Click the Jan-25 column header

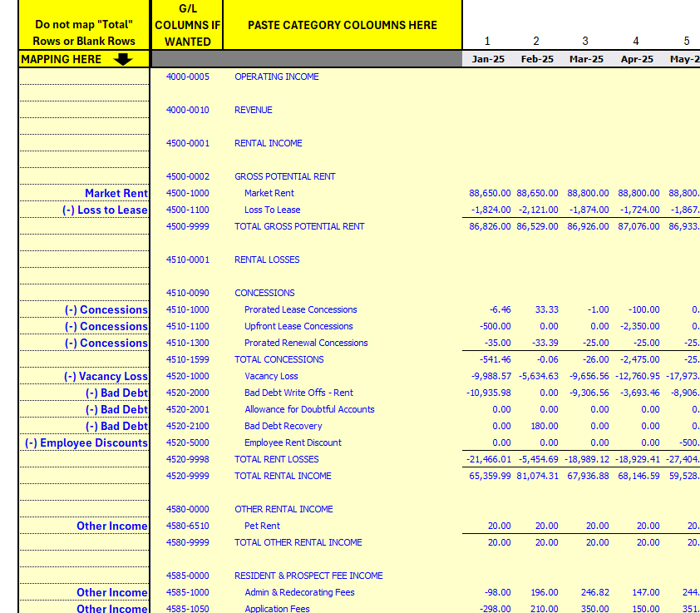[488, 59]
